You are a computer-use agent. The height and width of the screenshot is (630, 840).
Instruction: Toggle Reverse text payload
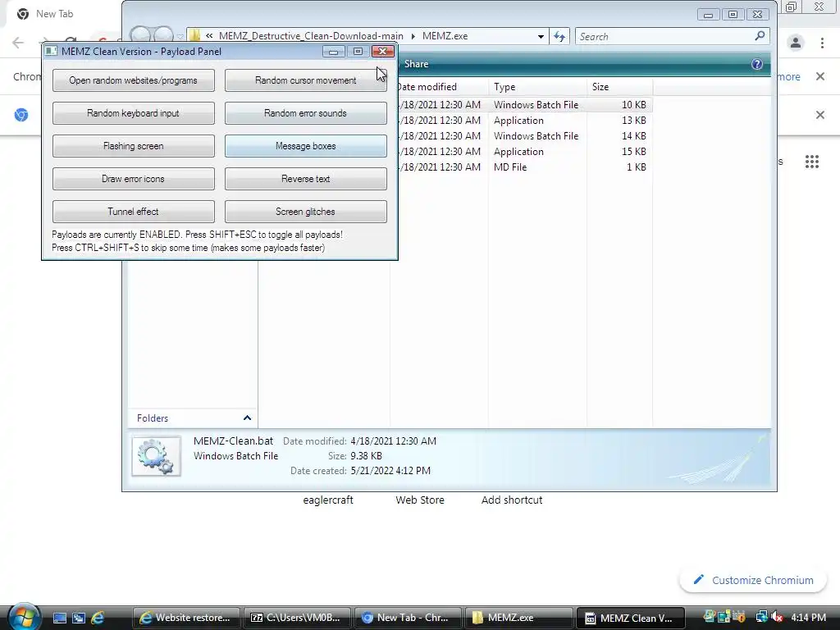pyautogui.click(x=305, y=179)
